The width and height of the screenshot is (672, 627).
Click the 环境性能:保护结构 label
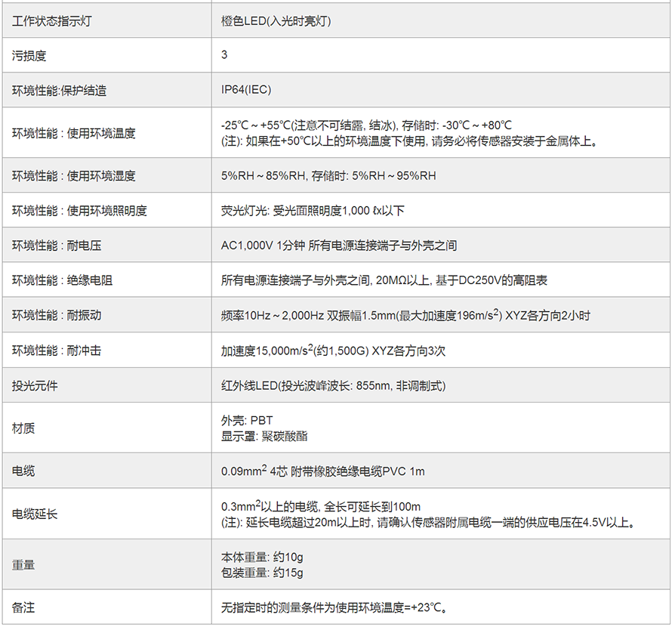tap(59, 91)
